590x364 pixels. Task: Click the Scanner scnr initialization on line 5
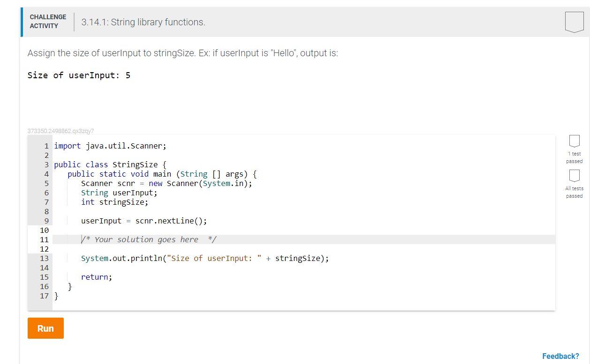point(166,183)
